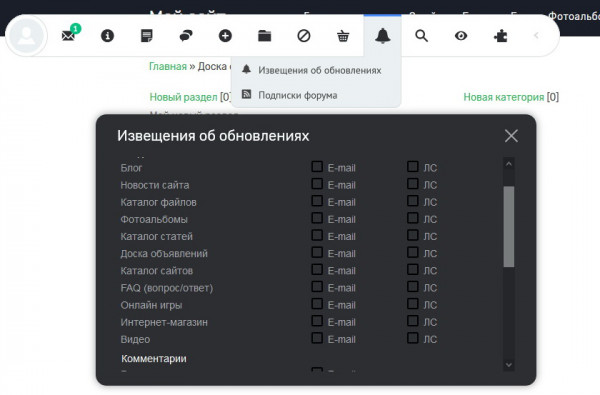The height and width of the screenshot is (395, 600).
Task: Enable E-mail for Каталог сайтов
Action: tap(317, 270)
